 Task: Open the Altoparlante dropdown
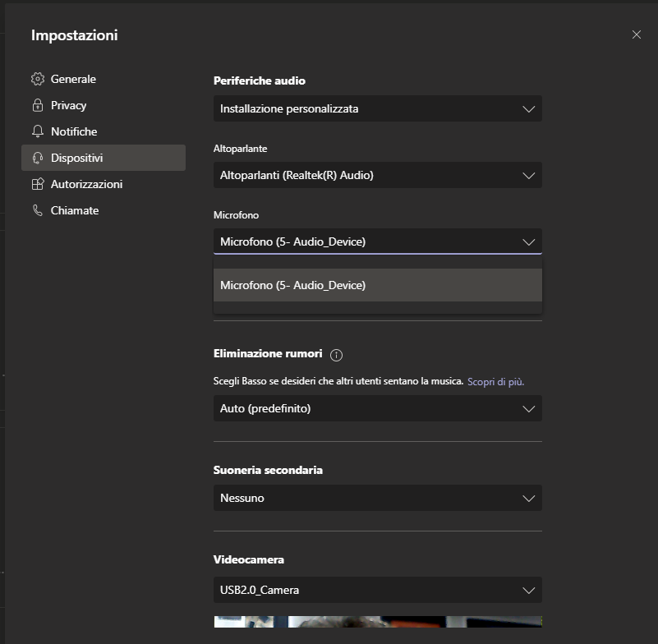(377, 175)
